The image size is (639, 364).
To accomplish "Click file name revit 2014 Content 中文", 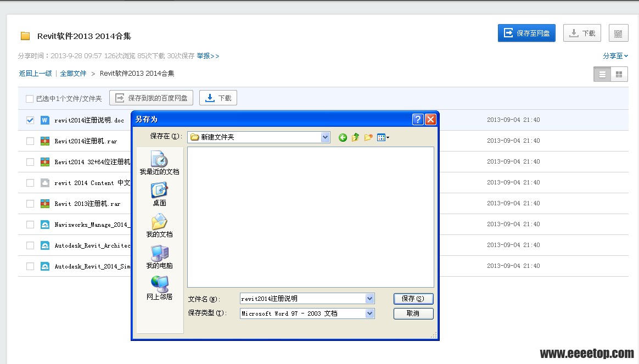I will [x=93, y=183].
